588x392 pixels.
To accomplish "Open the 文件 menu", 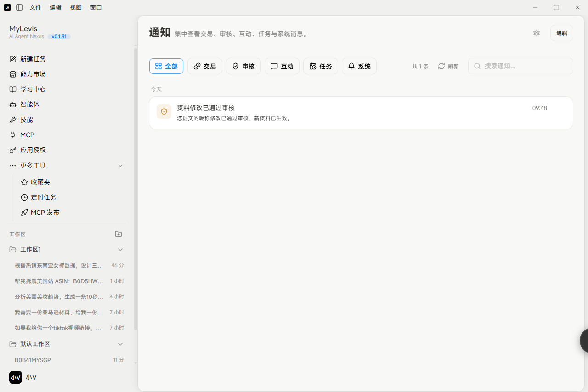I will pyautogui.click(x=35, y=7).
